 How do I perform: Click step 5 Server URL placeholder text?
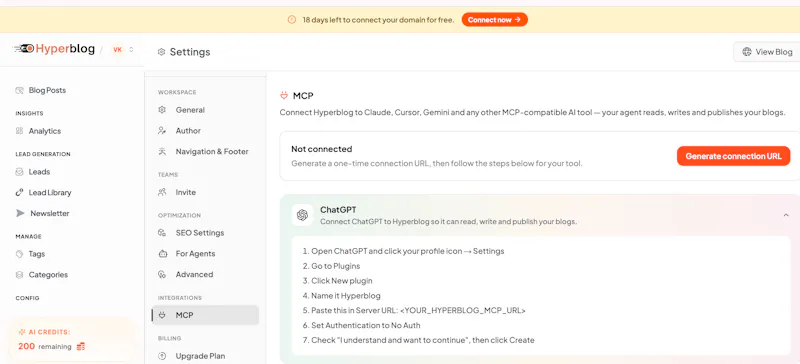pyautogui.click(x=463, y=310)
